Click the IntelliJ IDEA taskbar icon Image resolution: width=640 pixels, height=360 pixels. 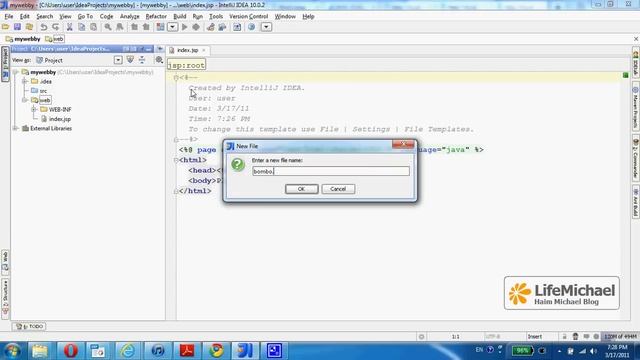click(245, 351)
